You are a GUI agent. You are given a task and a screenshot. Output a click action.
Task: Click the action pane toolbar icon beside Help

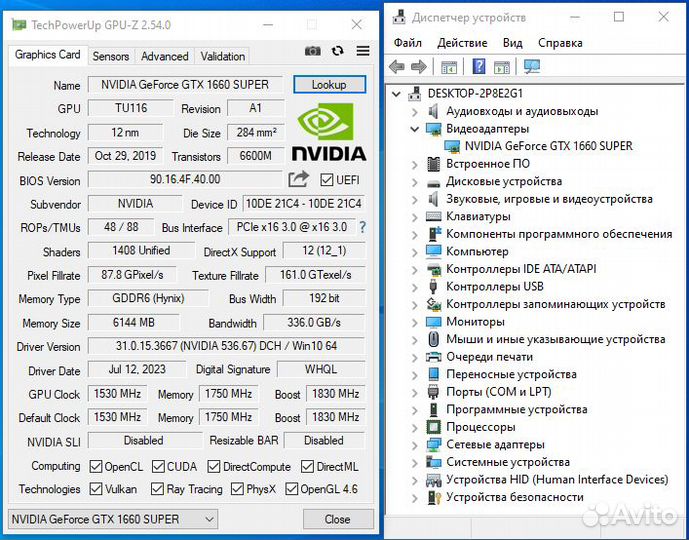(502, 67)
